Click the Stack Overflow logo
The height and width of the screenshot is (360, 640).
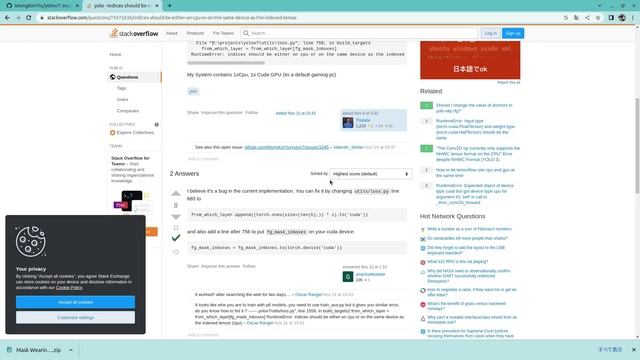pyautogui.click(x=134, y=33)
